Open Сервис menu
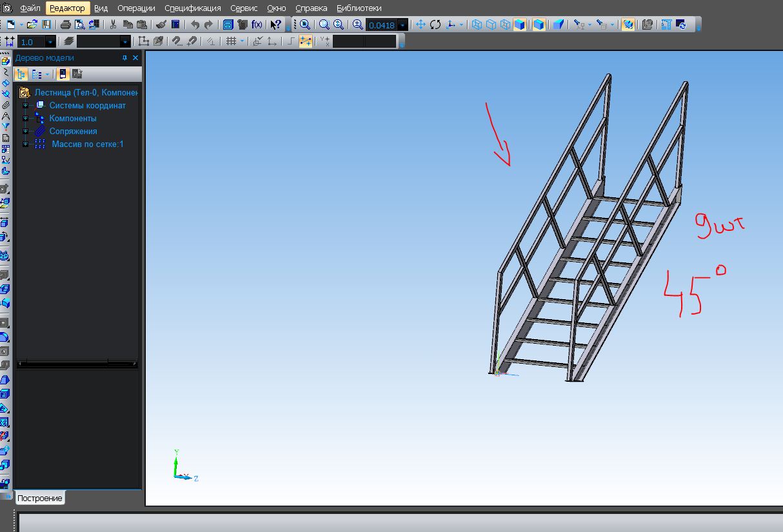Viewport: 783px width, 532px height. pos(244,8)
